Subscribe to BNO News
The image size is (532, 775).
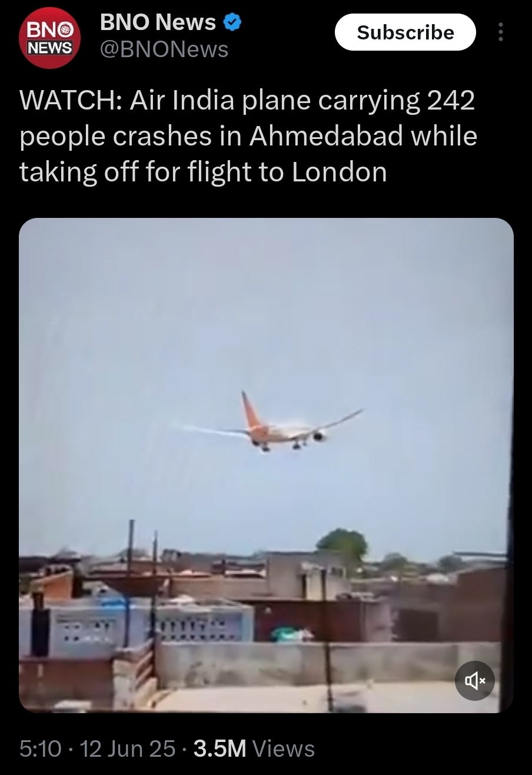pos(405,32)
